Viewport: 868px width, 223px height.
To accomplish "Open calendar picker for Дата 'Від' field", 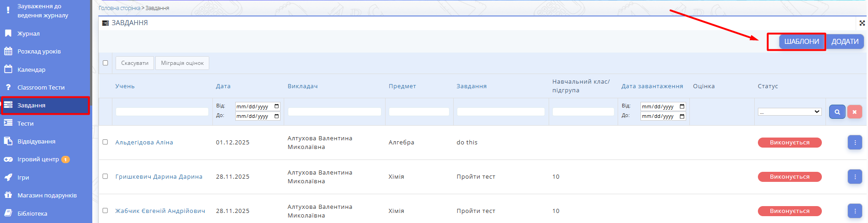I will [276, 106].
